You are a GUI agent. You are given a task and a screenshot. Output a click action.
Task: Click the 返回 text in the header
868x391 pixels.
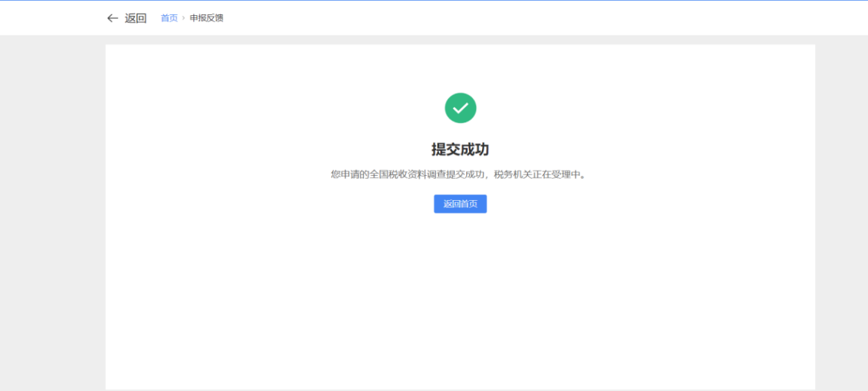pos(135,18)
